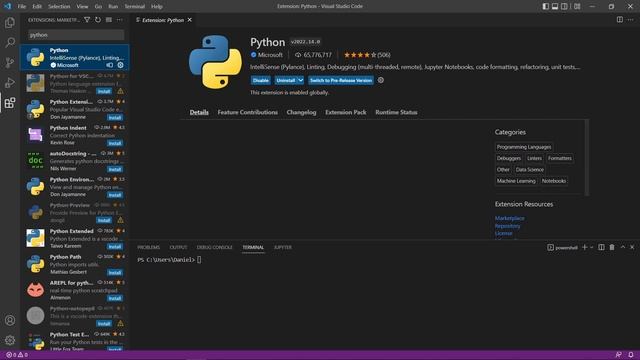Switch to Changelog tab
This screenshot has height=360, width=640.
[x=301, y=112]
